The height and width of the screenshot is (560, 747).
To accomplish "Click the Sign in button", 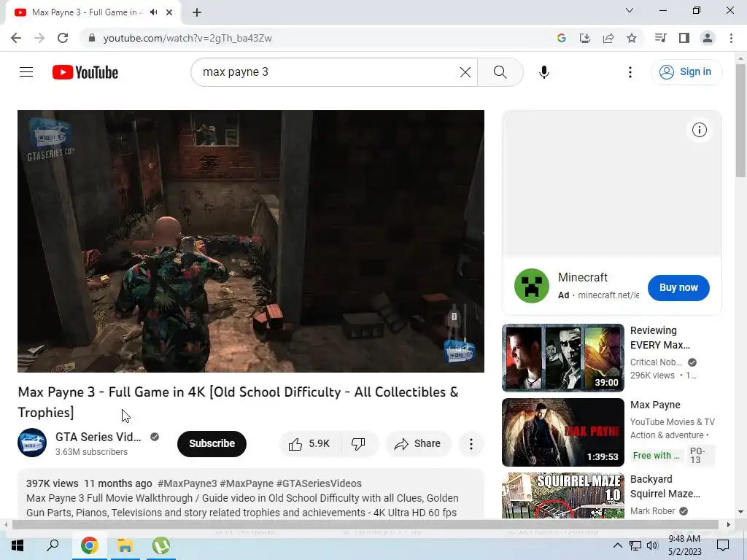I will [686, 72].
